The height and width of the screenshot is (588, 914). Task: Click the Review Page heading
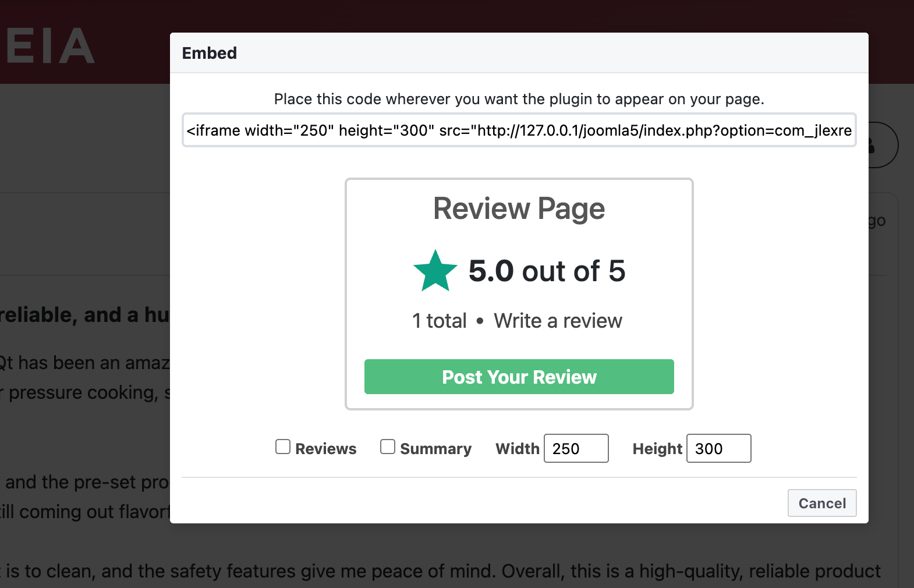518,208
